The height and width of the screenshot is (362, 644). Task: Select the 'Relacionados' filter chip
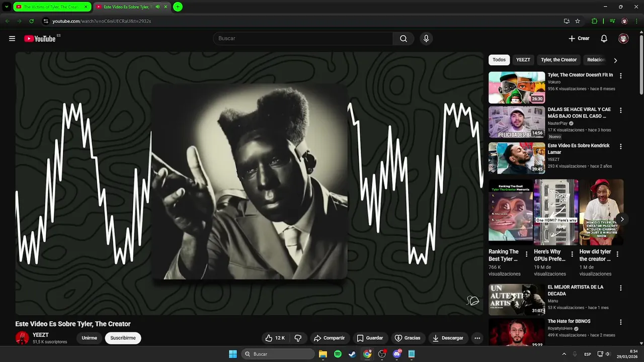click(596, 60)
